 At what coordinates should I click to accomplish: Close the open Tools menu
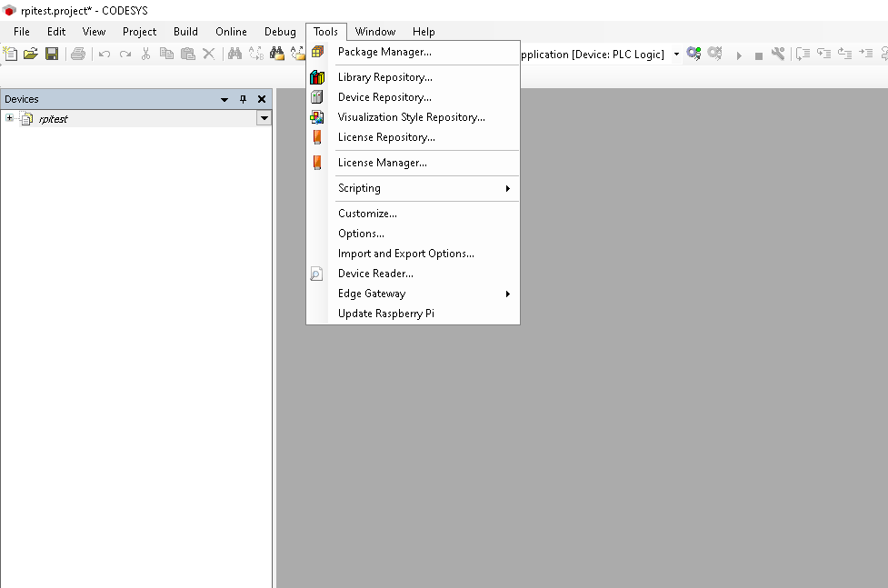(325, 32)
